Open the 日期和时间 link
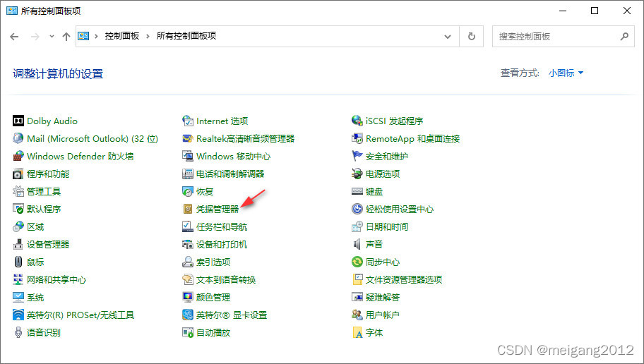The height and width of the screenshot is (364, 644). [x=387, y=227]
